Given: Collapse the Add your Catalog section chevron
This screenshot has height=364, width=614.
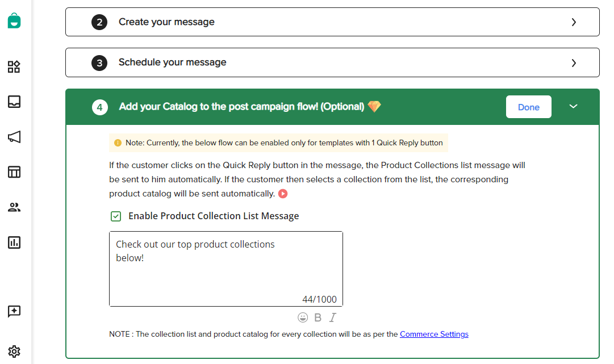Looking at the screenshot, I should point(573,106).
